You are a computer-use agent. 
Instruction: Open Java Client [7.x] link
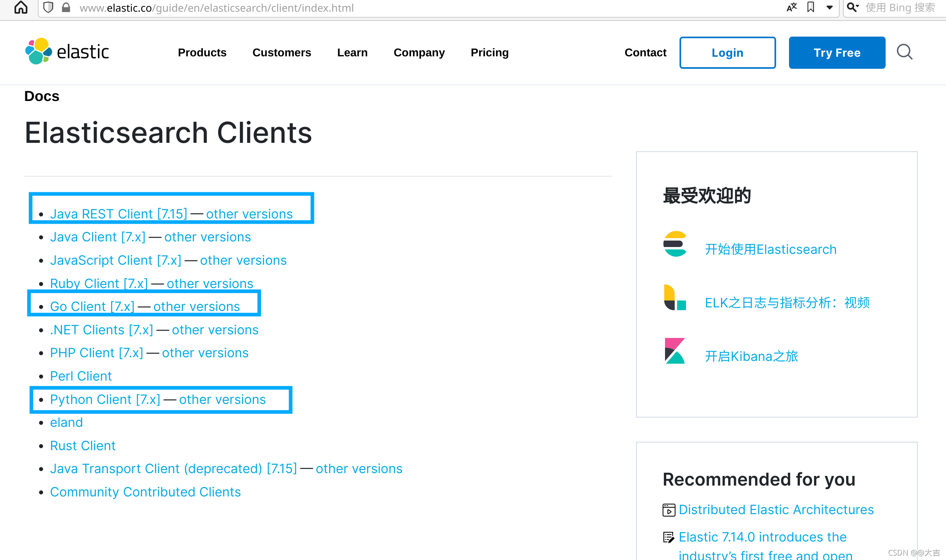(x=97, y=237)
